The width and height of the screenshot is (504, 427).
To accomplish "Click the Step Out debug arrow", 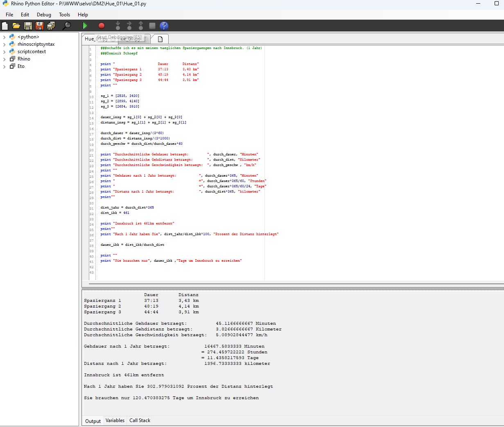I will click(140, 25).
